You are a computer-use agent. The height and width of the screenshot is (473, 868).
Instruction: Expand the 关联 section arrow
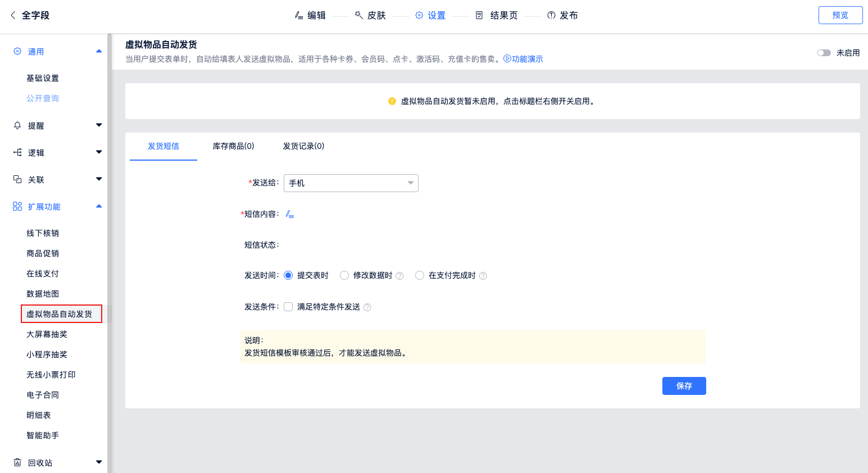click(99, 179)
